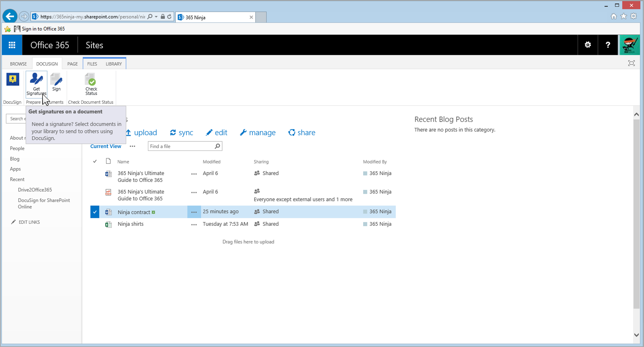
Task: Open ellipsis for PDF Ultimate Guide file
Action: pyautogui.click(x=194, y=192)
